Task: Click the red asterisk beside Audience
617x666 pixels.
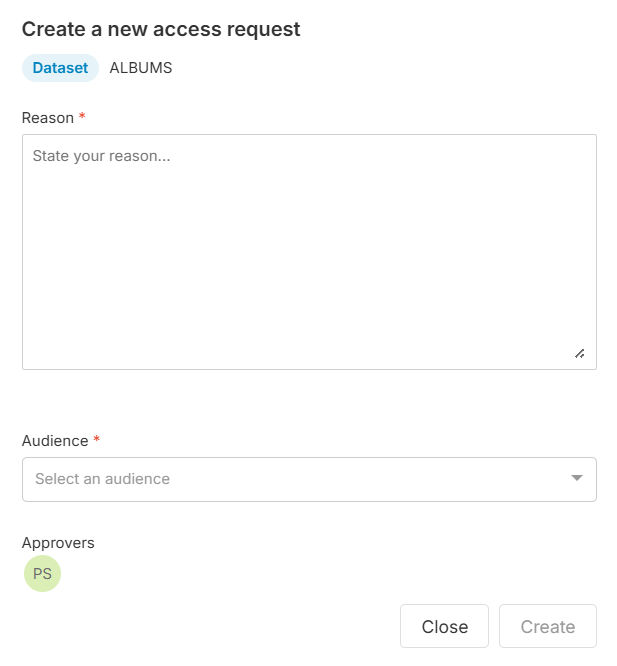Action: [97, 441]
